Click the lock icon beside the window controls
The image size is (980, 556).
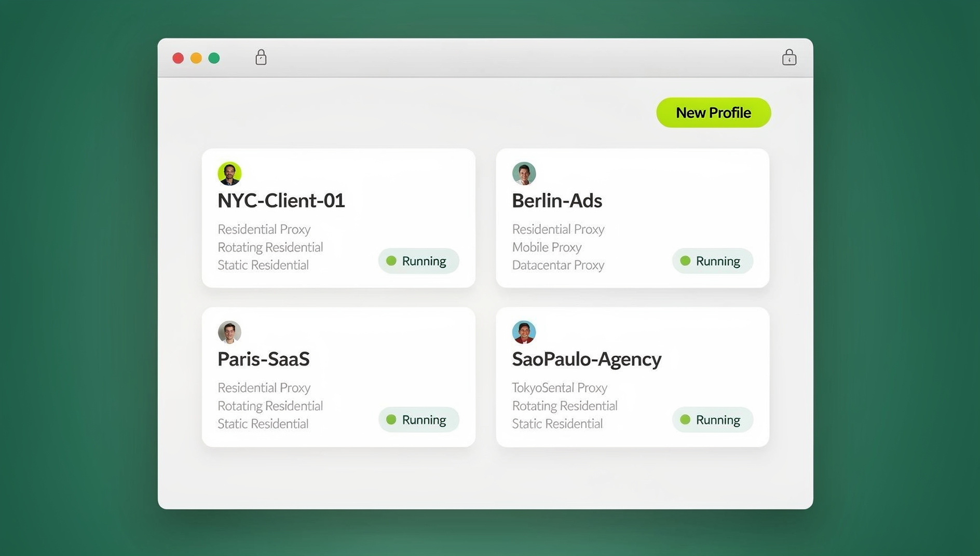(261, 57)
